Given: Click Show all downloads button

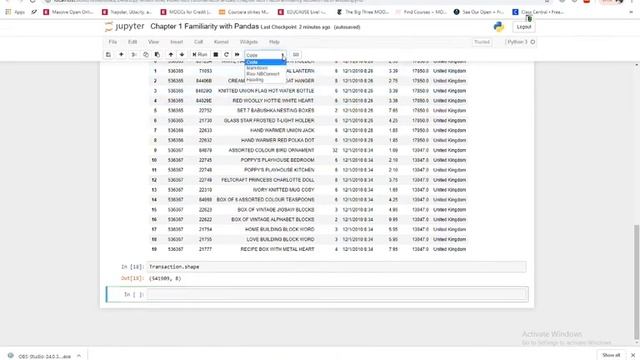Looking at the screenshot, I should pyautogui.click(x=611, y=355).
